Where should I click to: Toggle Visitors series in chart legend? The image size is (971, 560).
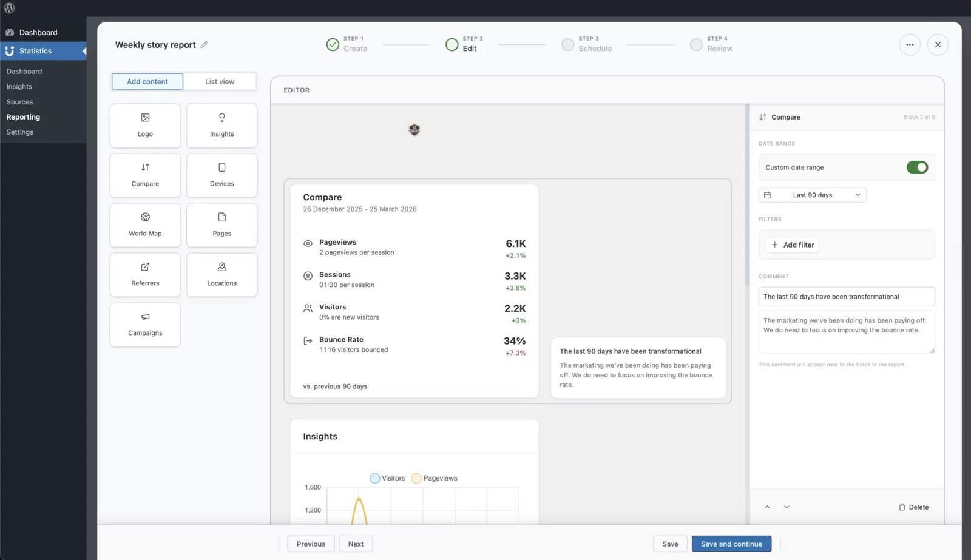tap(387, 478)
